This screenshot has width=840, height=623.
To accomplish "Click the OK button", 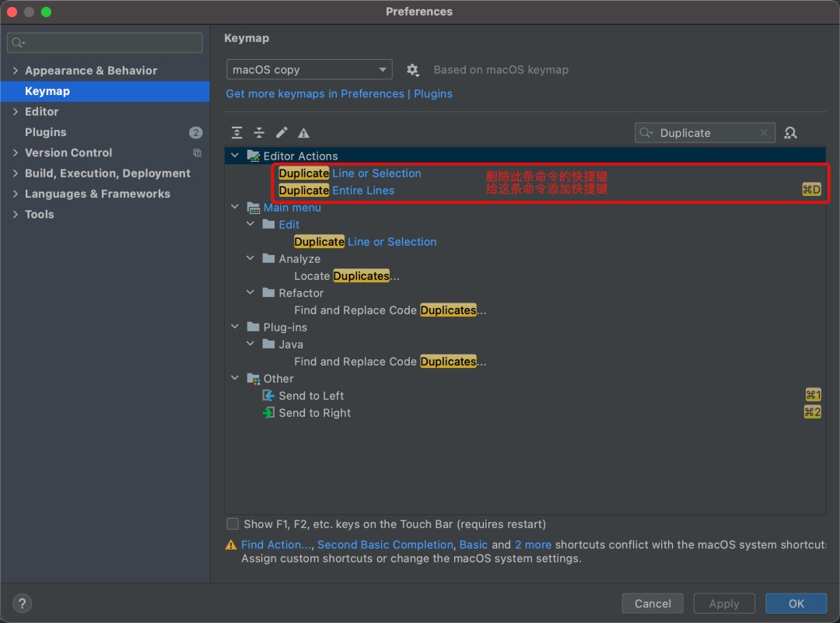I will [796, 604].
